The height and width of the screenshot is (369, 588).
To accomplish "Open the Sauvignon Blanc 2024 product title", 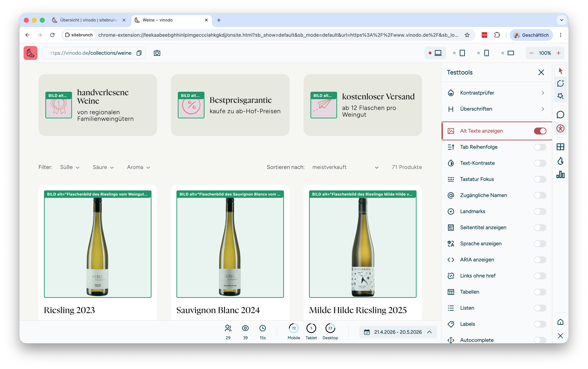I will (218, 310).
